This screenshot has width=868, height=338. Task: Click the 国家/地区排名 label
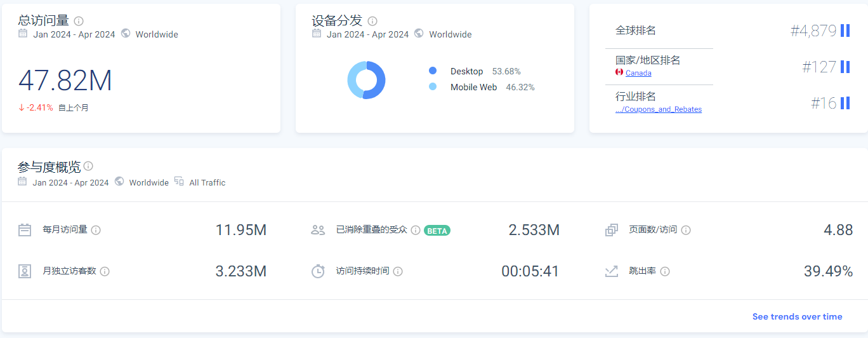(648, 60)
